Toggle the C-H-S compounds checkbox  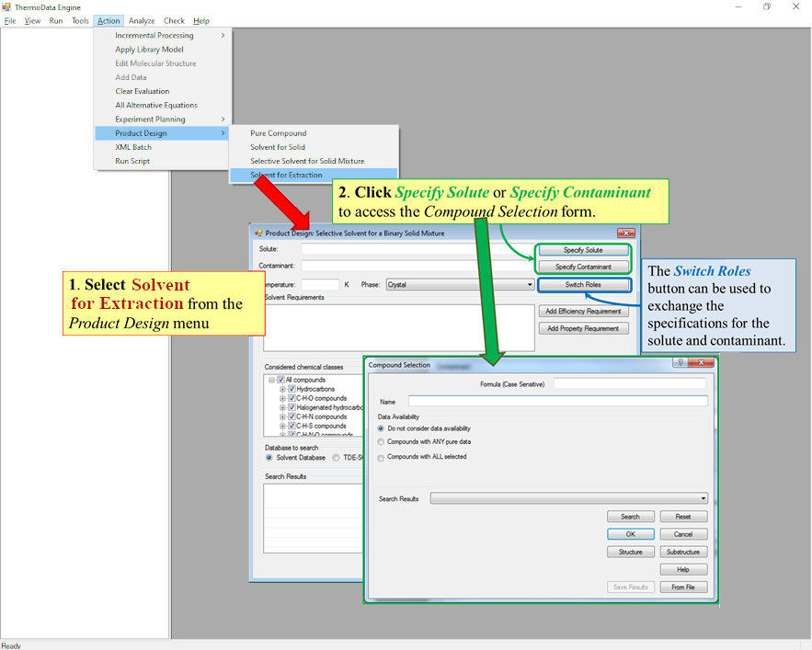[x=292, y=426]
